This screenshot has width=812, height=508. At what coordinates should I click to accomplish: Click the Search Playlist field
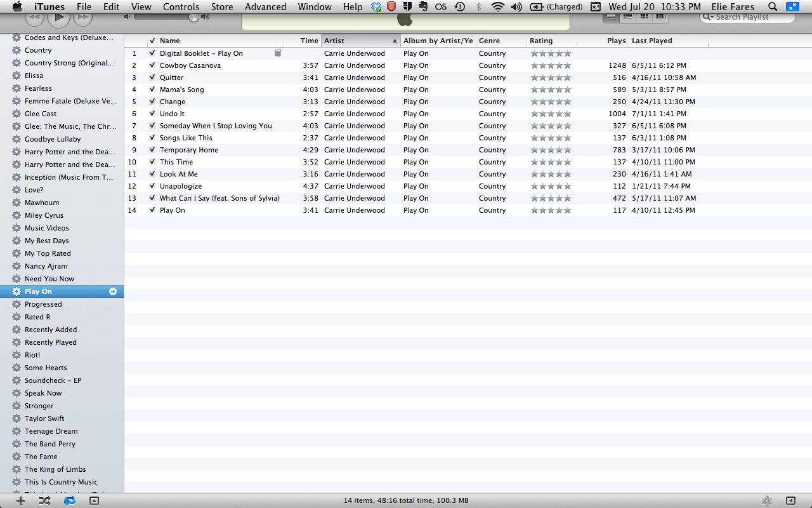coord(752,17)
